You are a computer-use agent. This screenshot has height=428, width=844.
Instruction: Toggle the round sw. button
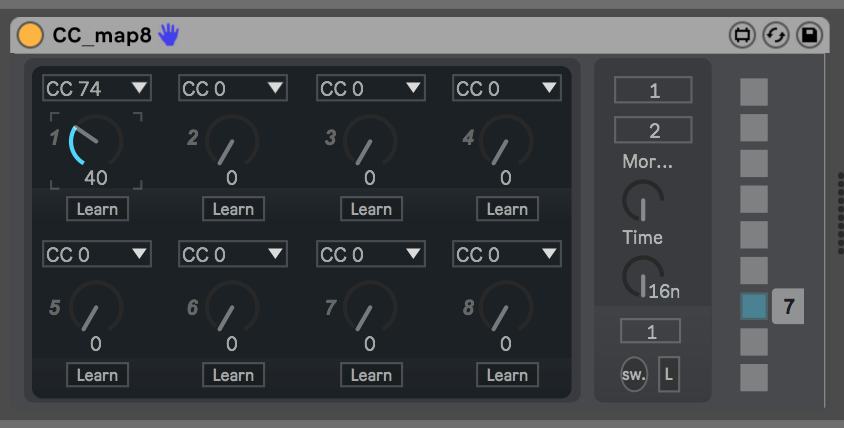[634, 374]
